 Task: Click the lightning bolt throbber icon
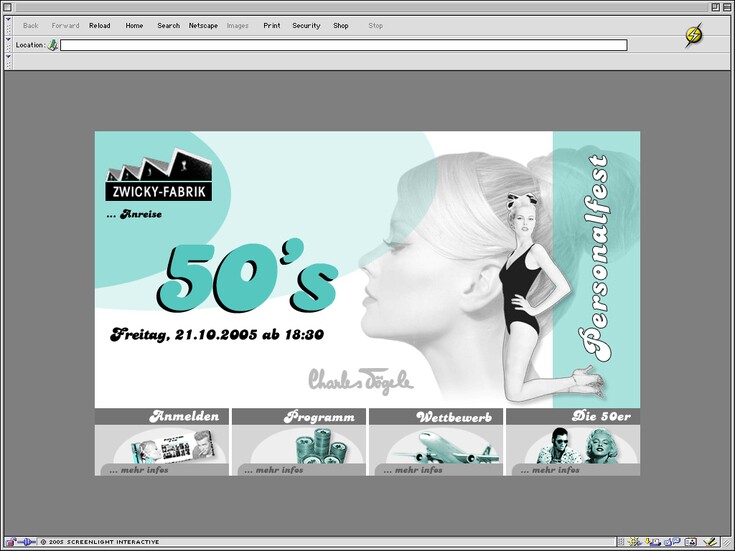point(693,35)
